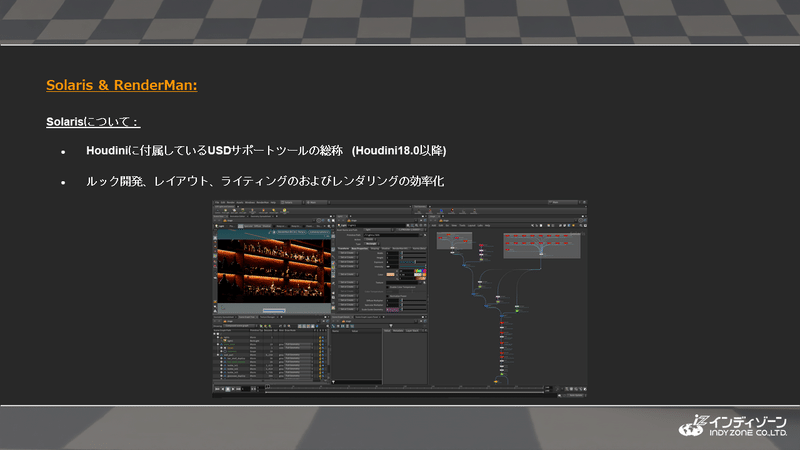
Task: Click the rendered bar shelf viewport image
Action: click(x=274, y=270)
